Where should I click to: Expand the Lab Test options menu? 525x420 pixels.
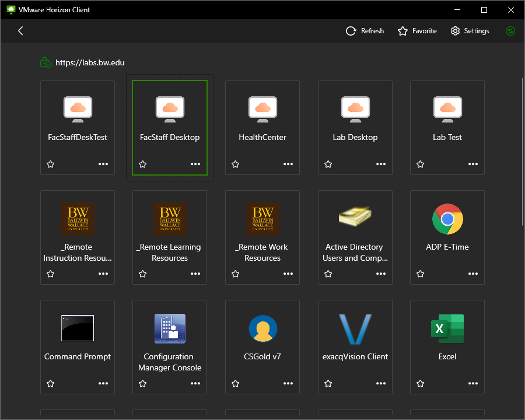[x=473, y=164]
